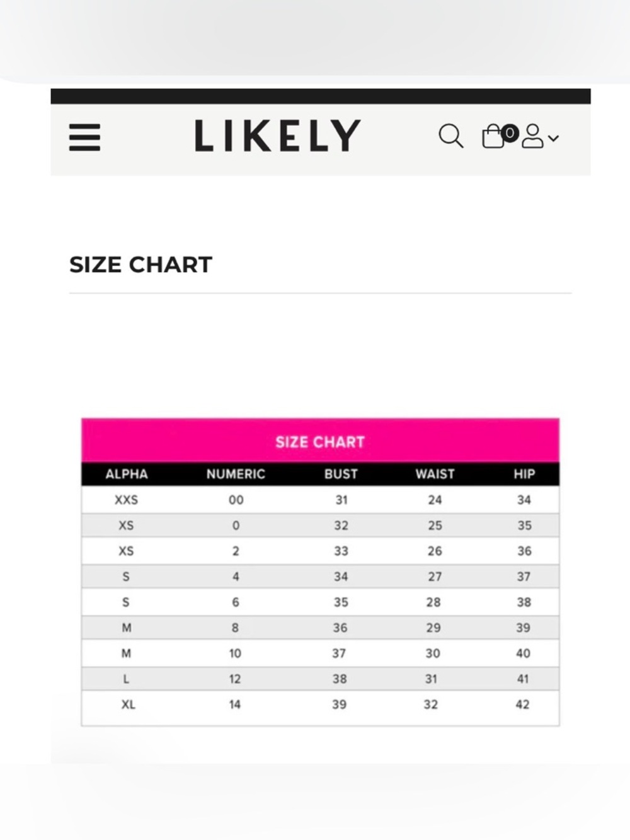Open the hamburger menu
Image resolution: width=630 pixels, height=840 pixels.
84,137
